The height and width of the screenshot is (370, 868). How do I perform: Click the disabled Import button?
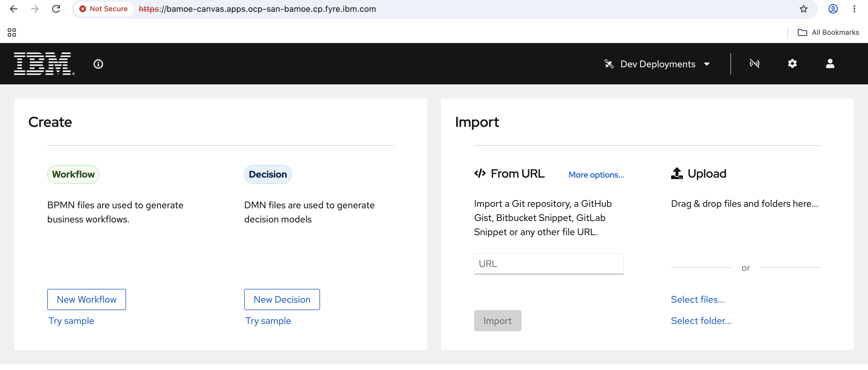[498, 320]
